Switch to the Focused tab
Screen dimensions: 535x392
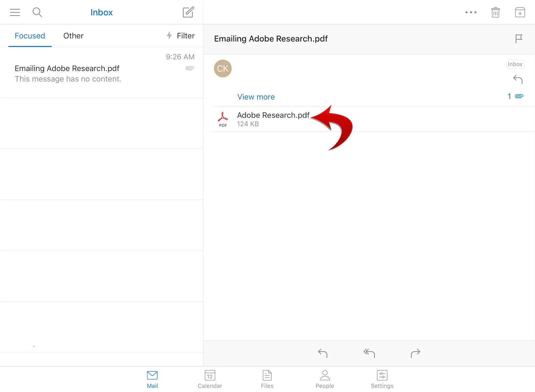30,36
